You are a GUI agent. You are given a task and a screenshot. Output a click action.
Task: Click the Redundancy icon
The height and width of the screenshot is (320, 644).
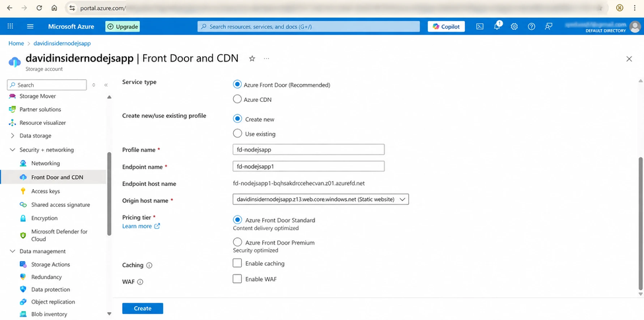[23, 277]
